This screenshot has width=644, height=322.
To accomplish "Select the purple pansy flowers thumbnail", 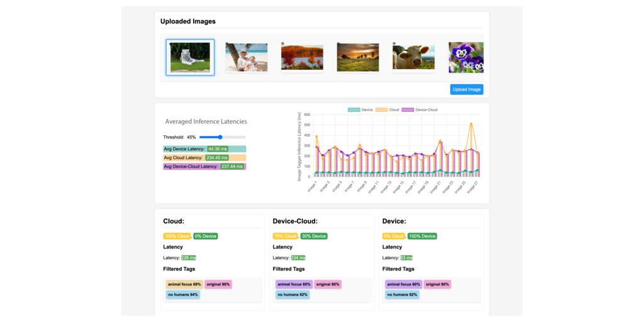I will pos(466,57).
